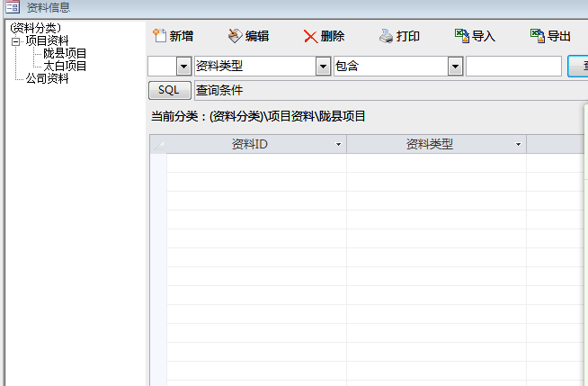This screenshot has width=588, height=386.
Task: Click the 打印 (Print) printer icon
Action: 386,36
